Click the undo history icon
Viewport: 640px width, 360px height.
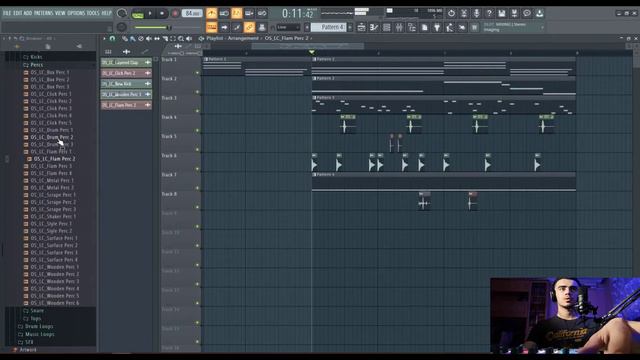451,13
